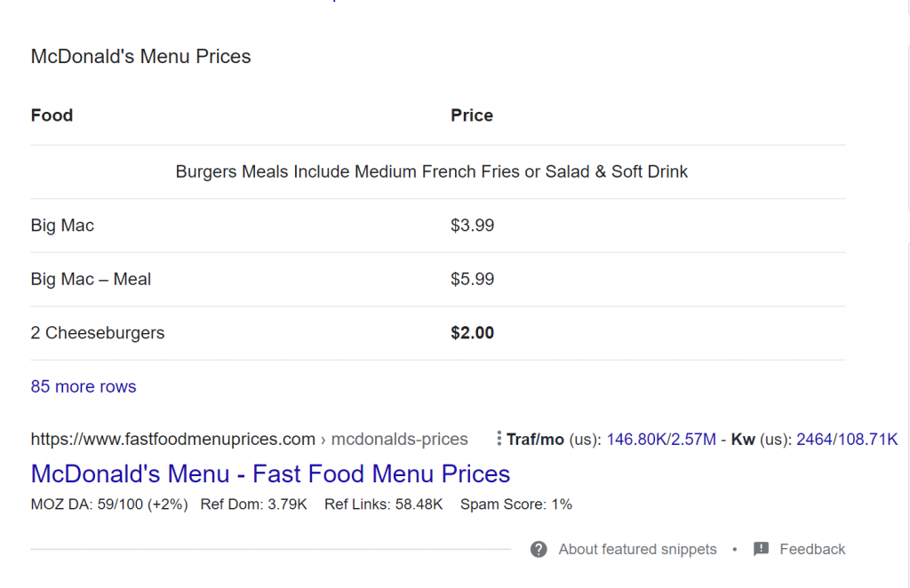Screen dimensions: 910x588
Task: Click the McDonald's Menu Prices heading
Action: (141, 56)
